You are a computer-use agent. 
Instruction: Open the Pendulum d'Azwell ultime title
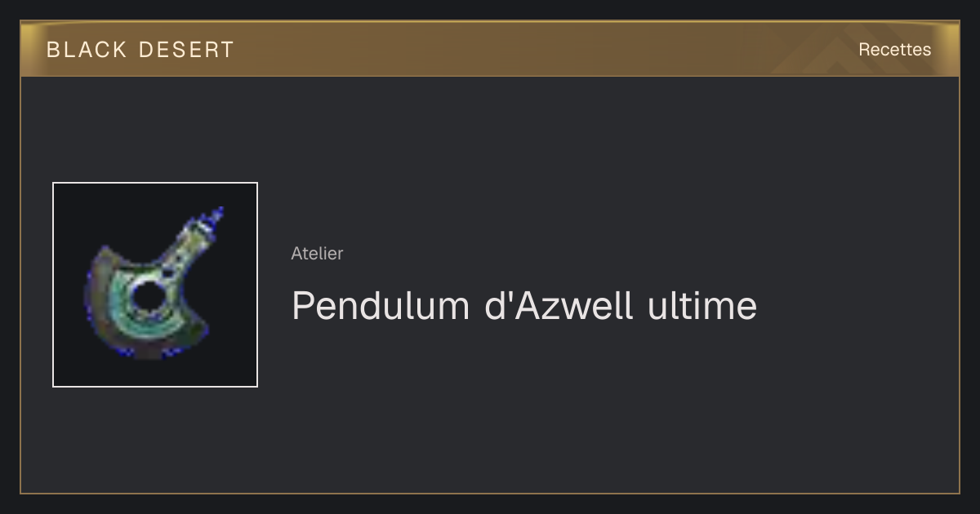(x=524, y=306)
